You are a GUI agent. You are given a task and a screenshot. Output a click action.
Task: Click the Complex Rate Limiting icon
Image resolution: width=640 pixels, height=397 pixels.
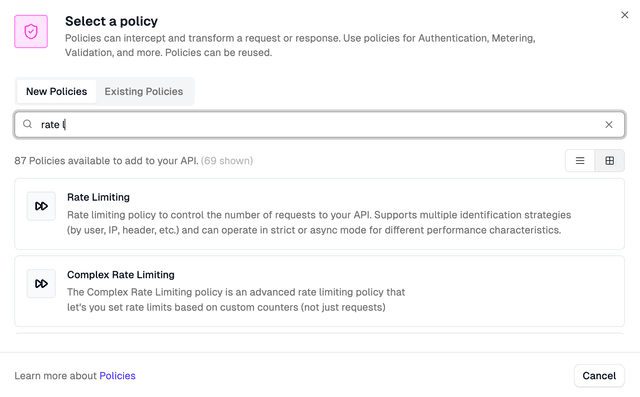tap(41, 284)
